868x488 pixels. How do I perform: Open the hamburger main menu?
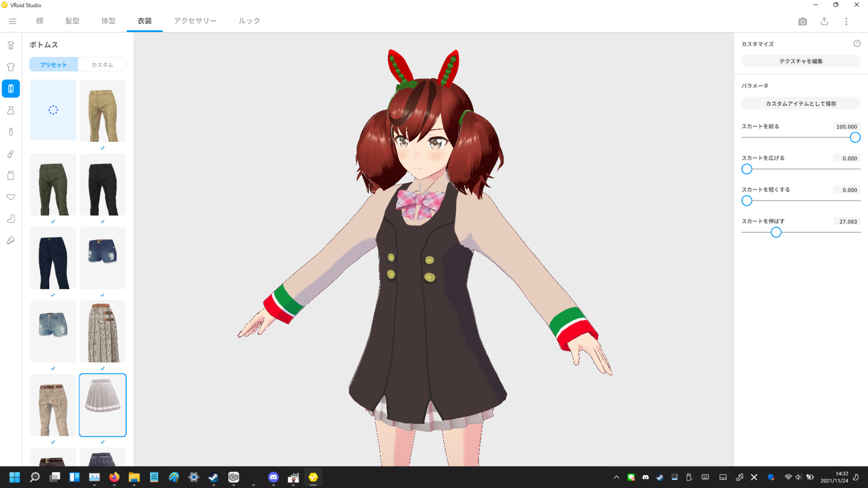tap(13, 21)
